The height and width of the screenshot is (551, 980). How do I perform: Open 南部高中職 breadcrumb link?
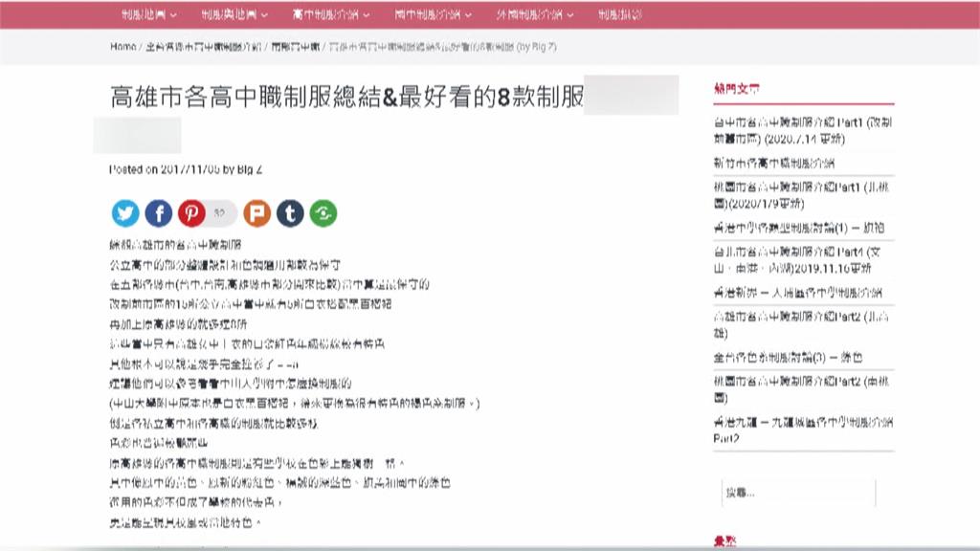(295, 47)
